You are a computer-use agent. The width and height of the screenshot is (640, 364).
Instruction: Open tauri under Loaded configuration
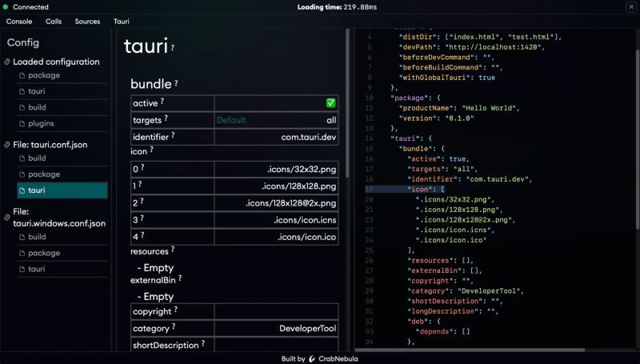click(37, 91)
